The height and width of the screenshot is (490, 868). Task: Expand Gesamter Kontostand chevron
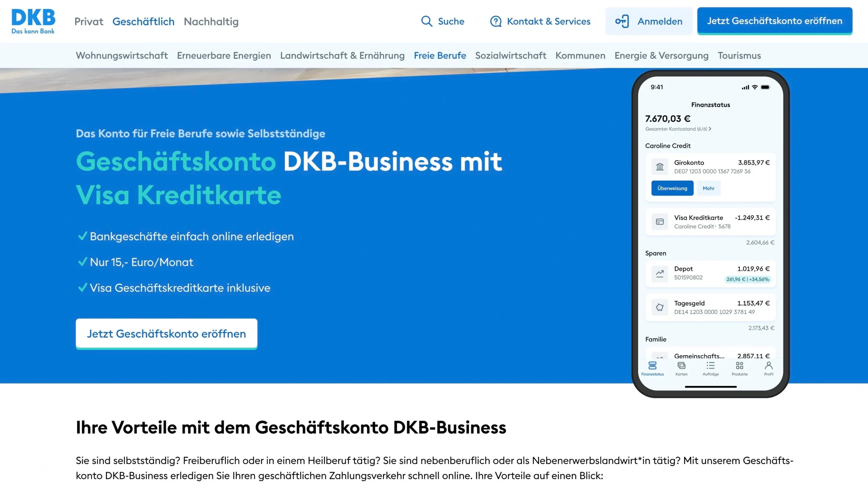point(710,129)
